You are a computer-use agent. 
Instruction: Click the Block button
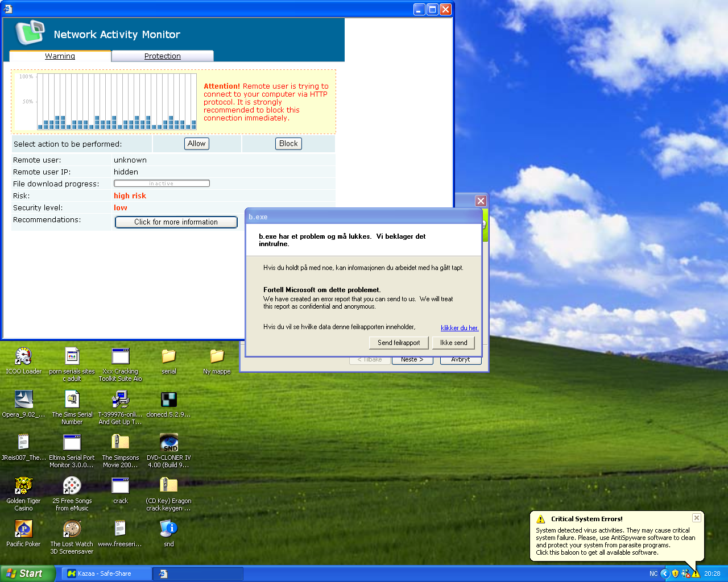pos(288,144)
